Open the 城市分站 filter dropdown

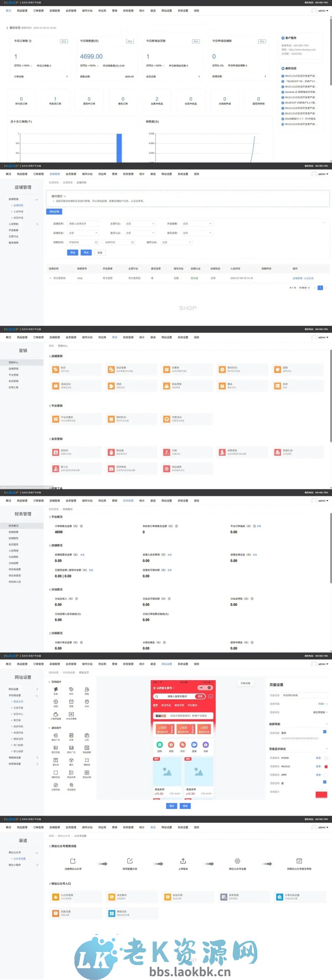tap(176, 242)
